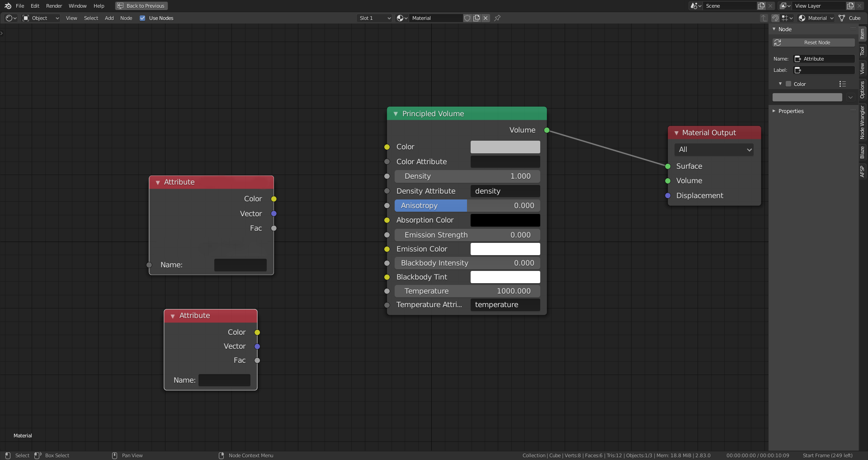Open the snap options grid icon
Image resolution: width=868 pixels, height=460 pixels.
tap(788, 18)
